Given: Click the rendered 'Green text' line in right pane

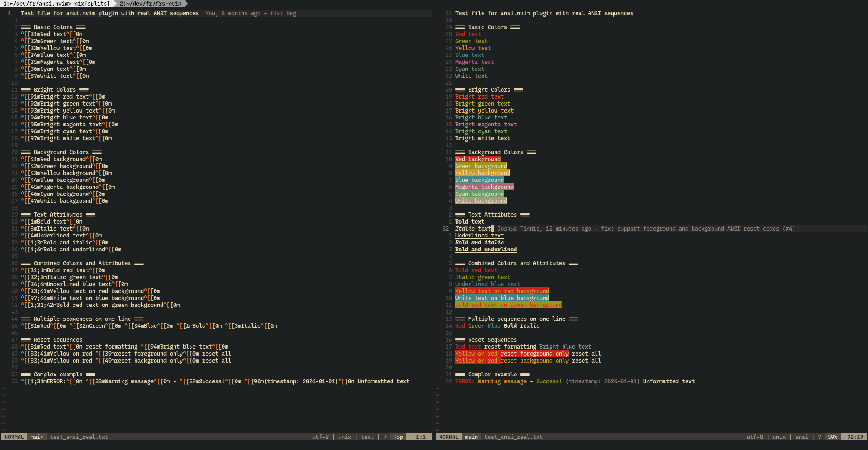Looking at the screenshot, I should [x=471, y=41].
